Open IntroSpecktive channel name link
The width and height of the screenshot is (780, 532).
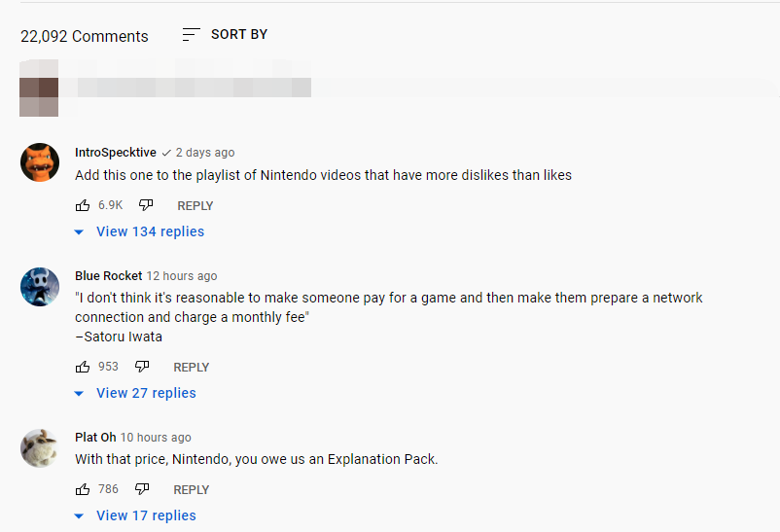tap(115, 153)
